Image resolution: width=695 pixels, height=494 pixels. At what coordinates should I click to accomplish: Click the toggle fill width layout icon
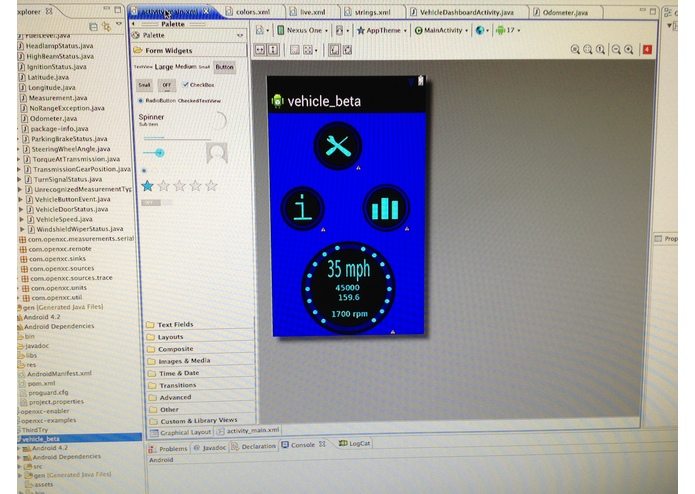point(260,50)
